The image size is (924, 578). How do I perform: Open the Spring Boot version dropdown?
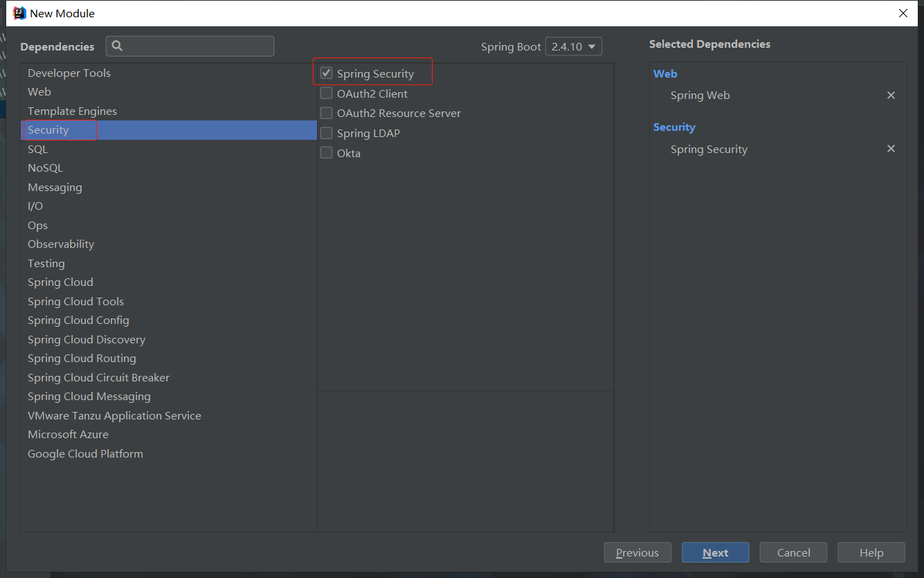(x=574, y=46)
